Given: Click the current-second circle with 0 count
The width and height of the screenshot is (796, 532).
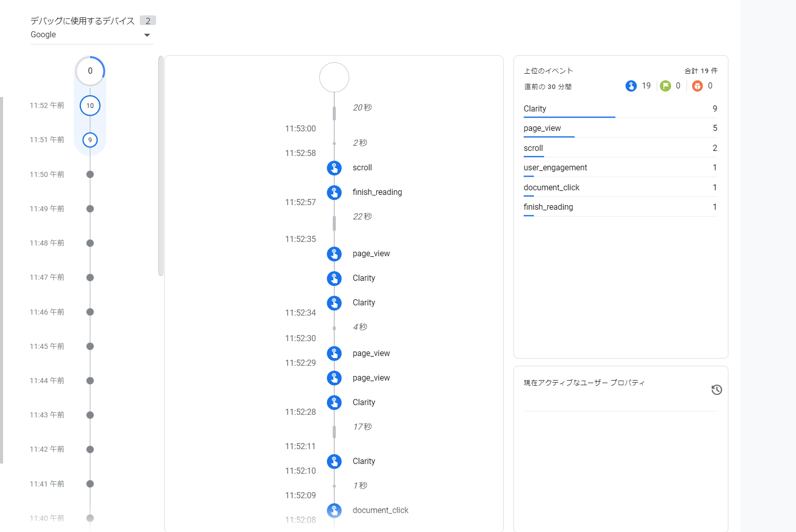Looking at the screenshot, I should coord(90,71).
